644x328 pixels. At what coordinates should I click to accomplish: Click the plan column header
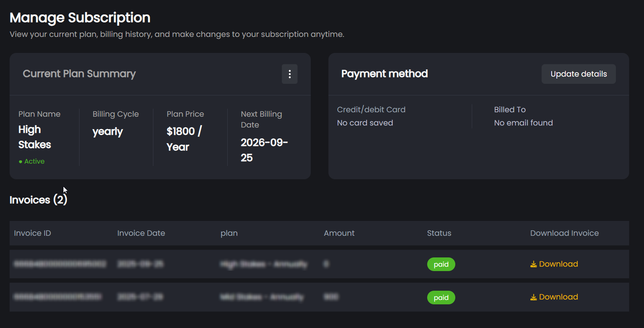[229, 233]
